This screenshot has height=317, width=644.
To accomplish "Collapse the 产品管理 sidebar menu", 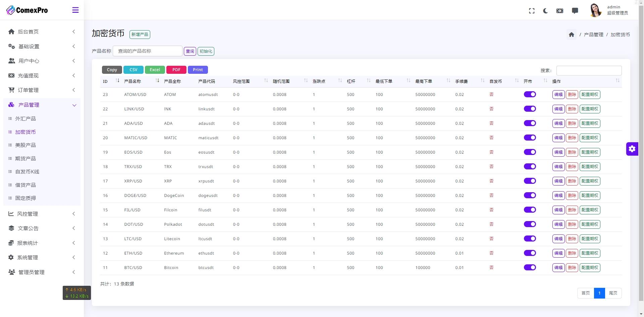I will [x=42, y=105].
